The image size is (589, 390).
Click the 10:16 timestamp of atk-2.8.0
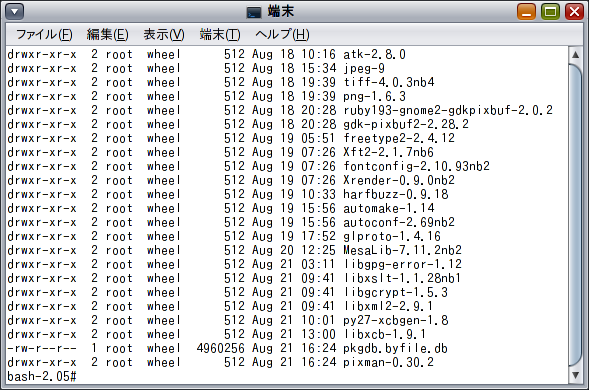[319, 54]
